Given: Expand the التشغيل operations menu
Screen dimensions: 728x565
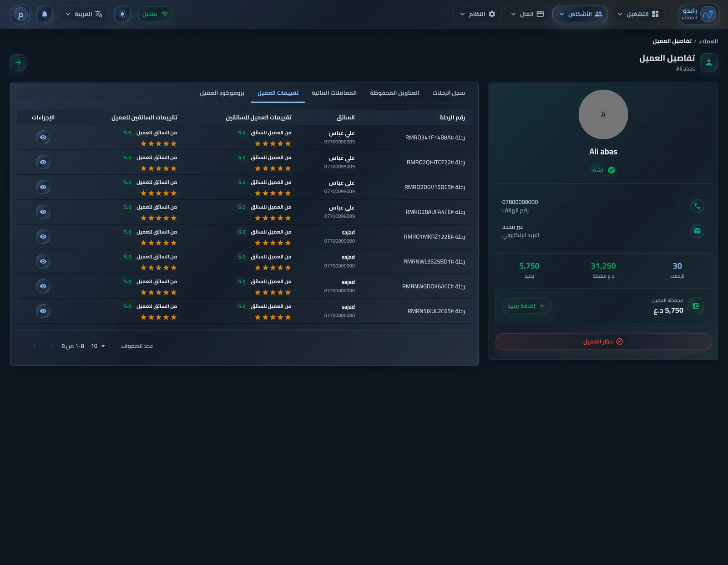Looking at the screenshot, I should [x=638, y=14].
